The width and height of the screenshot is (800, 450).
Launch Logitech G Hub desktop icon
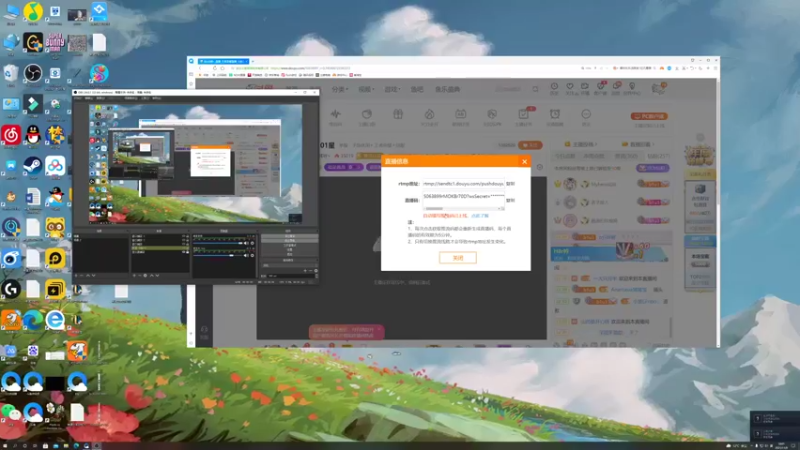tap(11, 289)
